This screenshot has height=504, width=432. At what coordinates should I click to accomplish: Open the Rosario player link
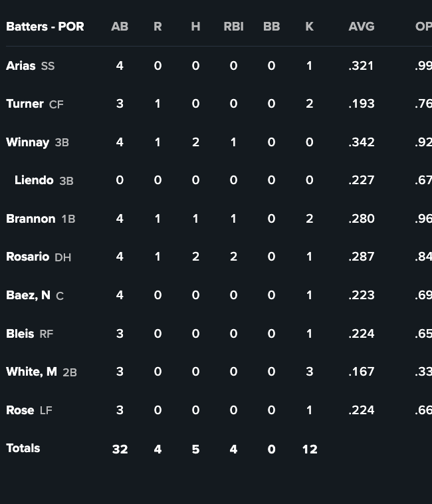pyautogui.click(x=28, y=257)
